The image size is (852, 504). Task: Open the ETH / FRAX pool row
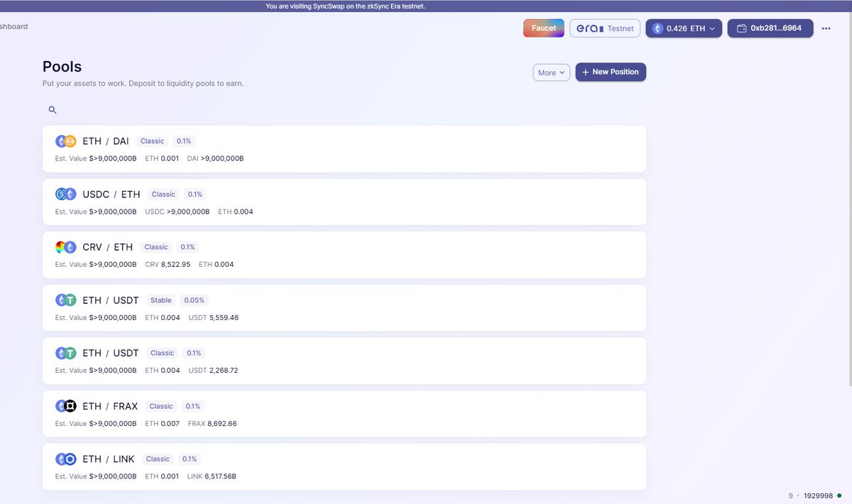(x=344, y=414)
